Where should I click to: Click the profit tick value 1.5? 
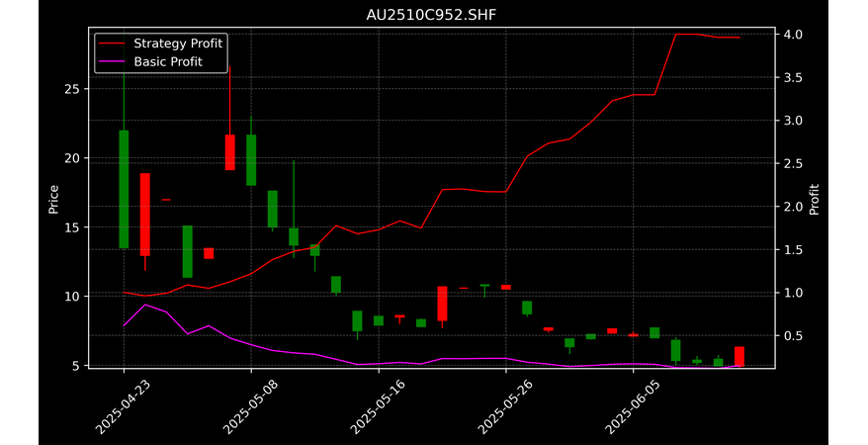(792, 250)
